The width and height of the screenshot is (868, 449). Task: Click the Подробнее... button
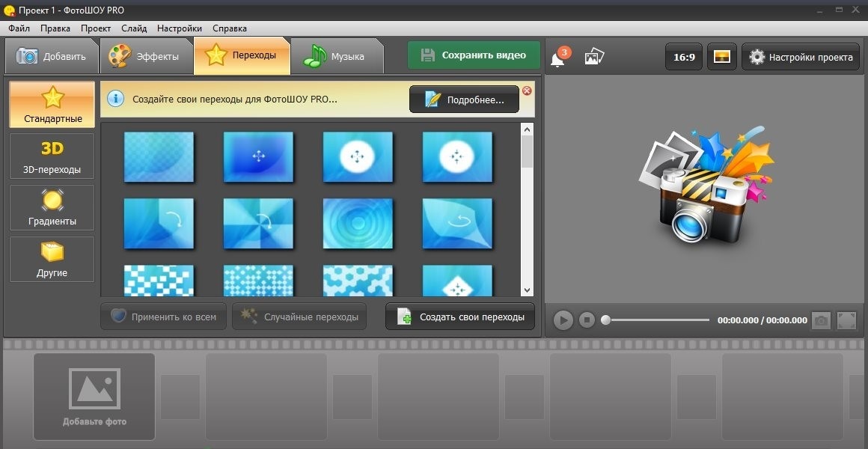click(464, 100)
